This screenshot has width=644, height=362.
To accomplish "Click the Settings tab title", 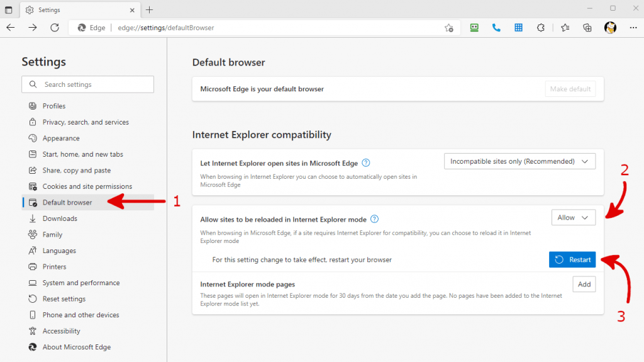I will coord(49,10).
